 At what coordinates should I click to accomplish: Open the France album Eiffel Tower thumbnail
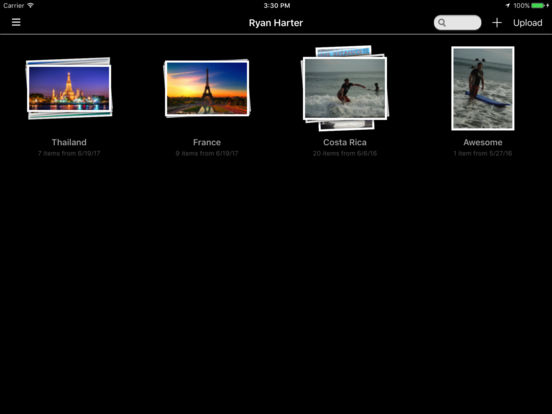207,88
